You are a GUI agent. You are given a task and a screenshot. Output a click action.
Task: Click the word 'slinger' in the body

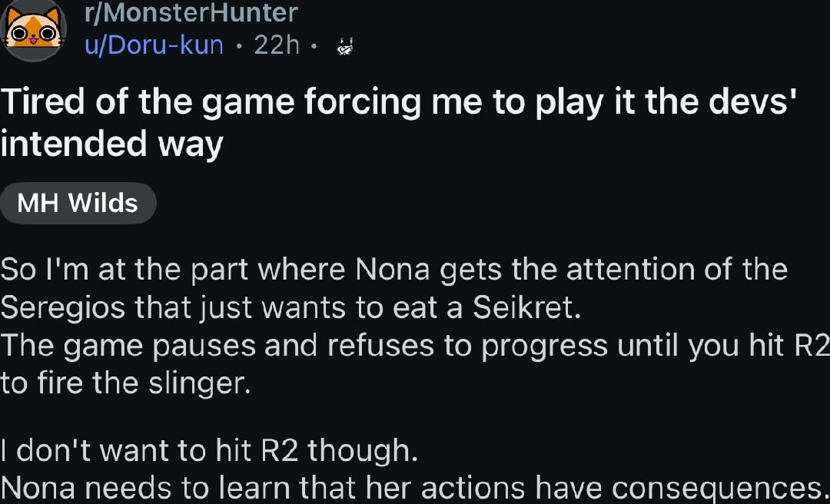click(199, 384)
